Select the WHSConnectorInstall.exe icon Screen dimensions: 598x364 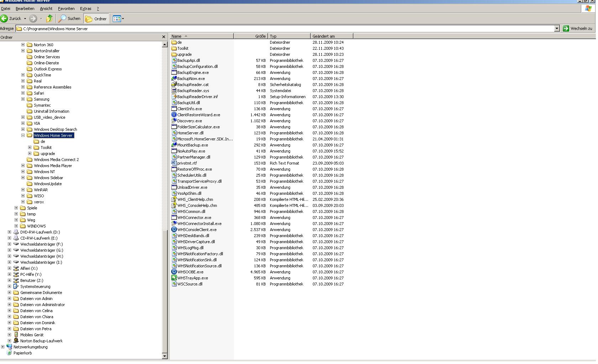point(174,224)
